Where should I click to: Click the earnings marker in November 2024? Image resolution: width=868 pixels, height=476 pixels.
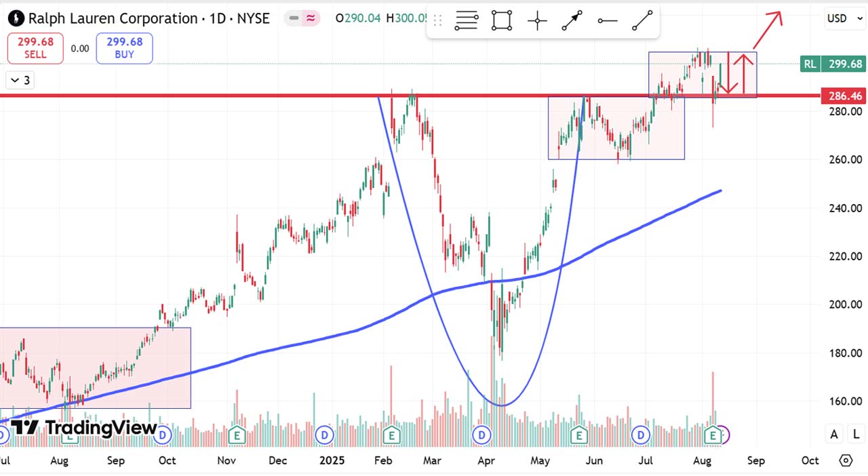coord(237,434)
